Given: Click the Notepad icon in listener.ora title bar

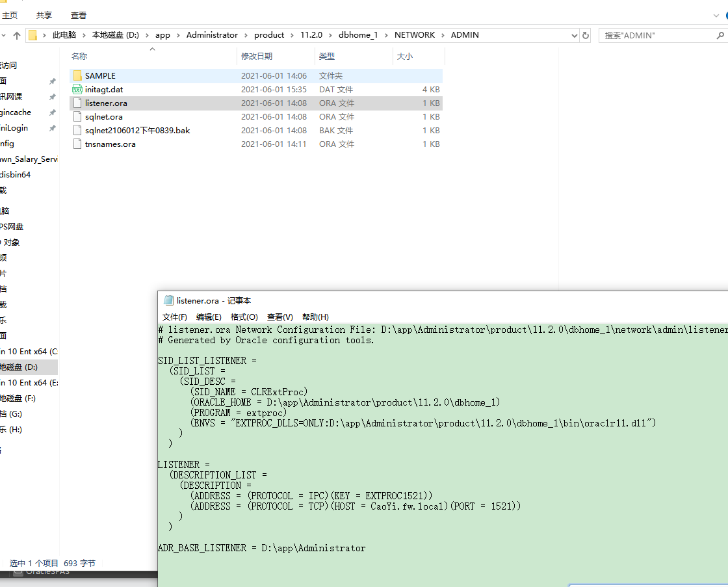Looking at the screenshot, I should tap(169, 300).
